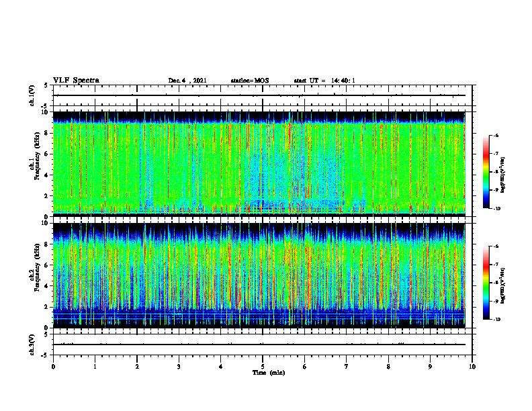
Task: Click the "2" kHz tick on ch.2 frequency axis
Action: [47, 307]
